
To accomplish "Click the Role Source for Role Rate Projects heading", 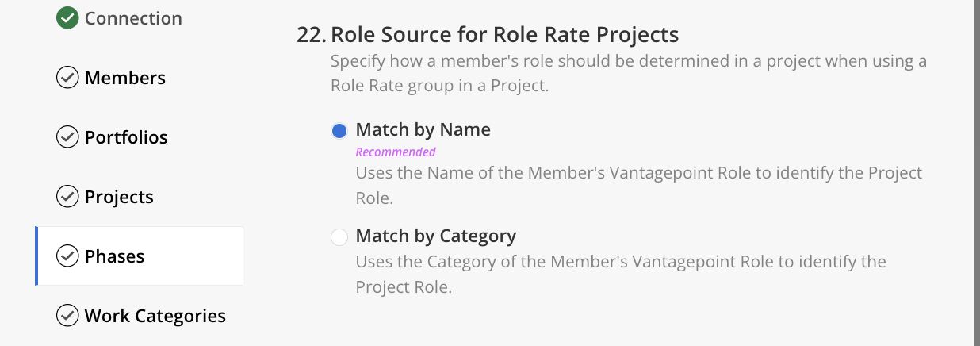I will point(504,35).
